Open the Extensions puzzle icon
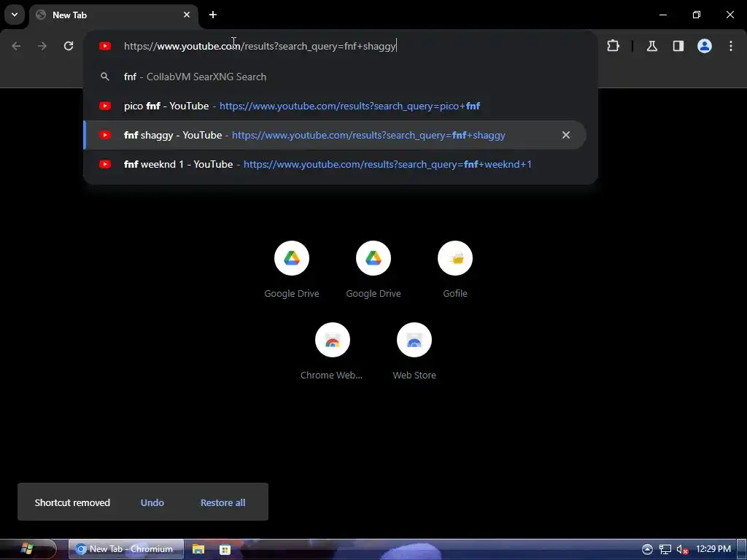Screen dimensions: 747x560 613,46
